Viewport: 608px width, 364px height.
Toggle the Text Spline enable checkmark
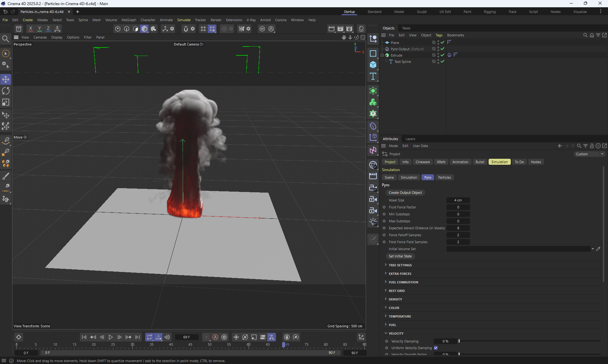coord(442,61)
